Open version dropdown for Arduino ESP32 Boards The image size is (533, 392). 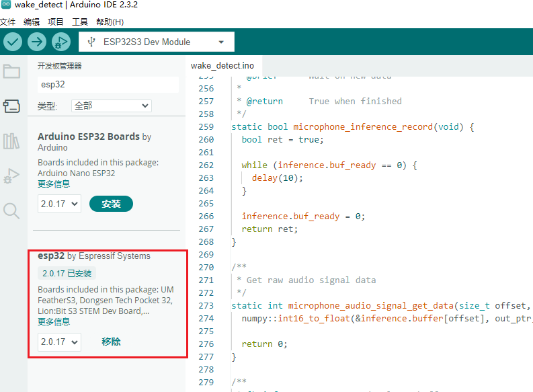pos(59,204)
